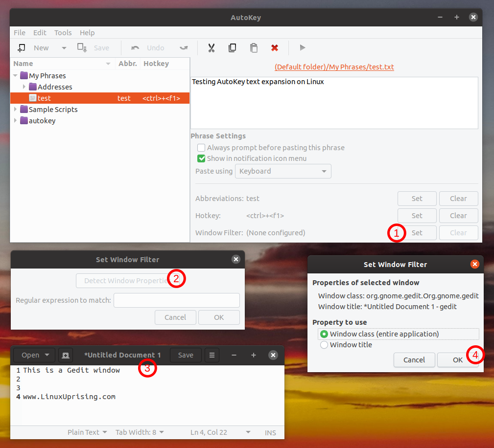Image resolution: width=494 pixels, height=448 pixels.
Task: Uncheck 'Show in notification icon menu'
Action: tap(201, 158)
